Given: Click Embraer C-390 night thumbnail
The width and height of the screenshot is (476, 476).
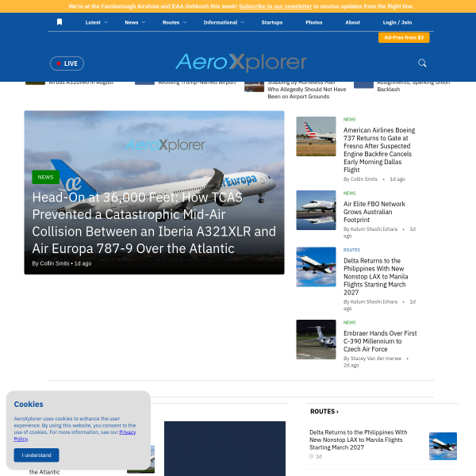Looking at the screenshot, I should (316, 340).
